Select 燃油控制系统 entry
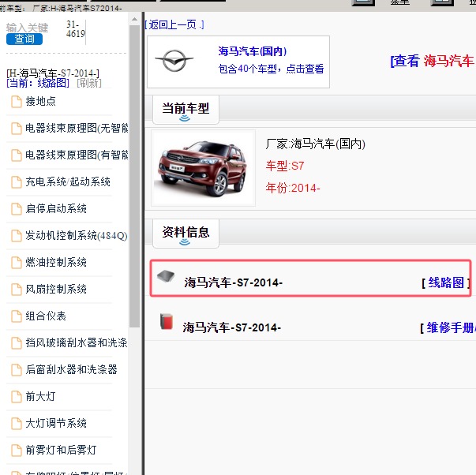The width and height of the screenshot is (476, 475). [56, 262]
